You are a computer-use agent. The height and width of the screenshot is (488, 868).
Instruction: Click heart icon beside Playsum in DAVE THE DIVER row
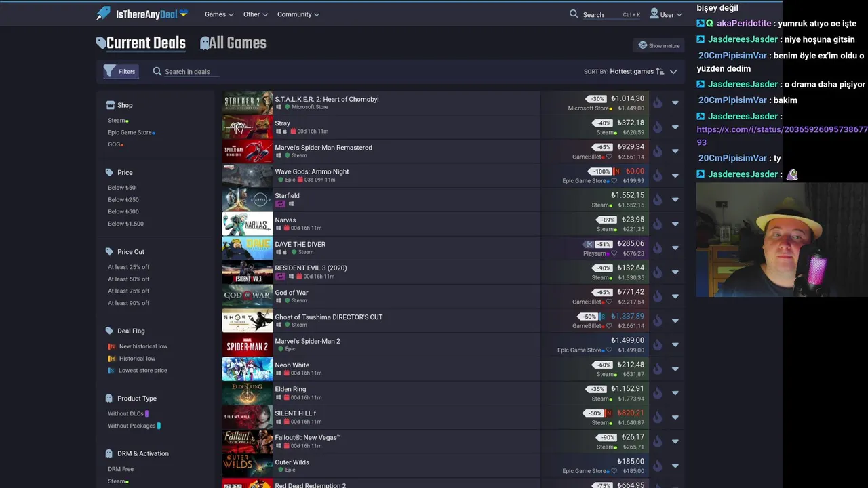pyautogui.click(x=614, y=253)
